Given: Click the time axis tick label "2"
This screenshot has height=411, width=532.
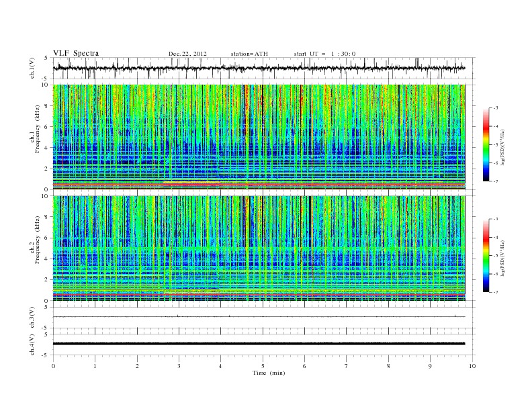Looking at the screenshot, I should tap(137, 366).
